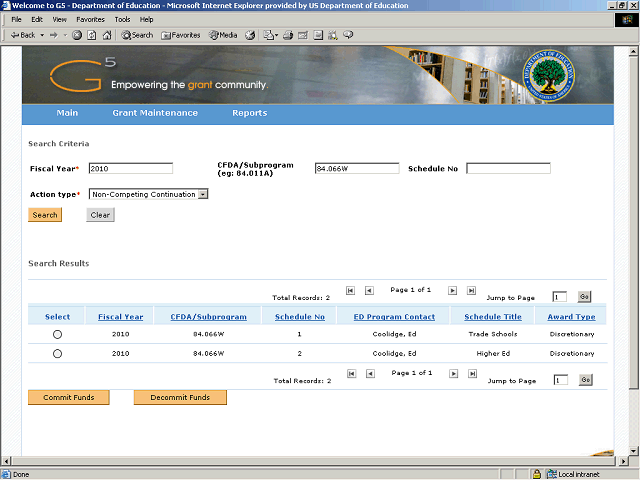This screenshot has height=480, width=640.
Task: Select the Trade Schools row radio button
Action: tap(58, 335)
